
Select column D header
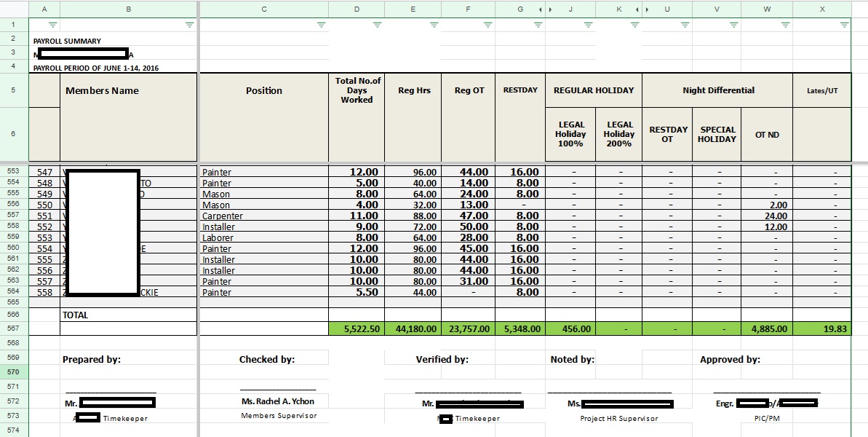coord(357,9)
